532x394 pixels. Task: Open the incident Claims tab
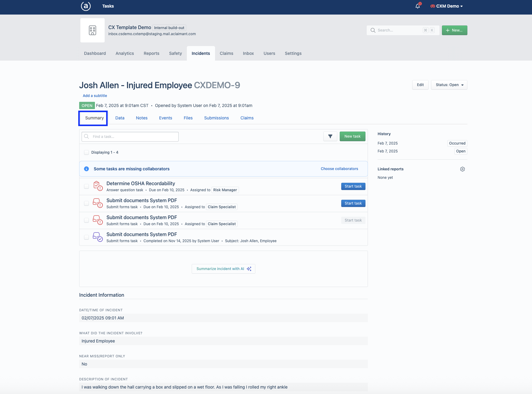tap(247, 118)
